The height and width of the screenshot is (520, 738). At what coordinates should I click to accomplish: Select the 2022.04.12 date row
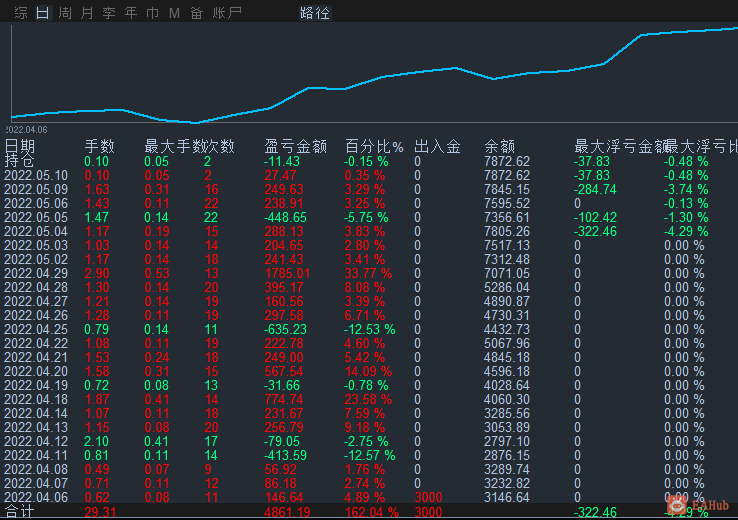coord(36,441)
